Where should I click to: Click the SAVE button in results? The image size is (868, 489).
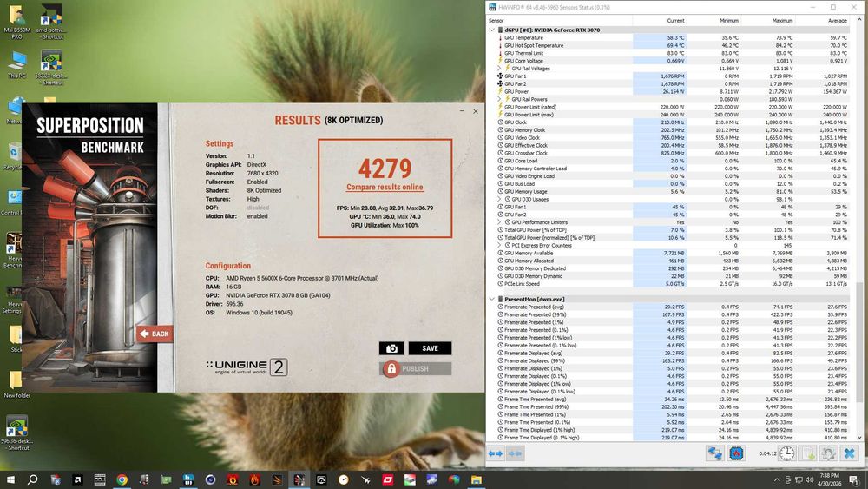[430, 348]
